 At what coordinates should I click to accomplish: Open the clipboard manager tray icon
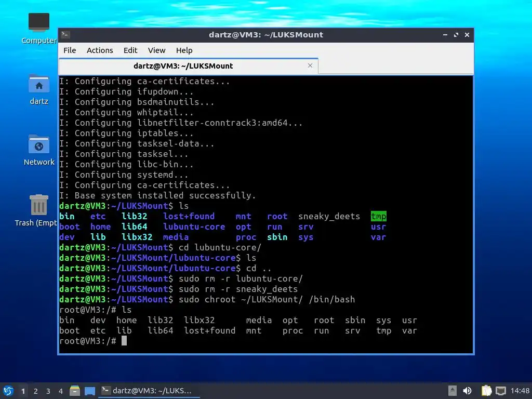(x=486, y=391)
